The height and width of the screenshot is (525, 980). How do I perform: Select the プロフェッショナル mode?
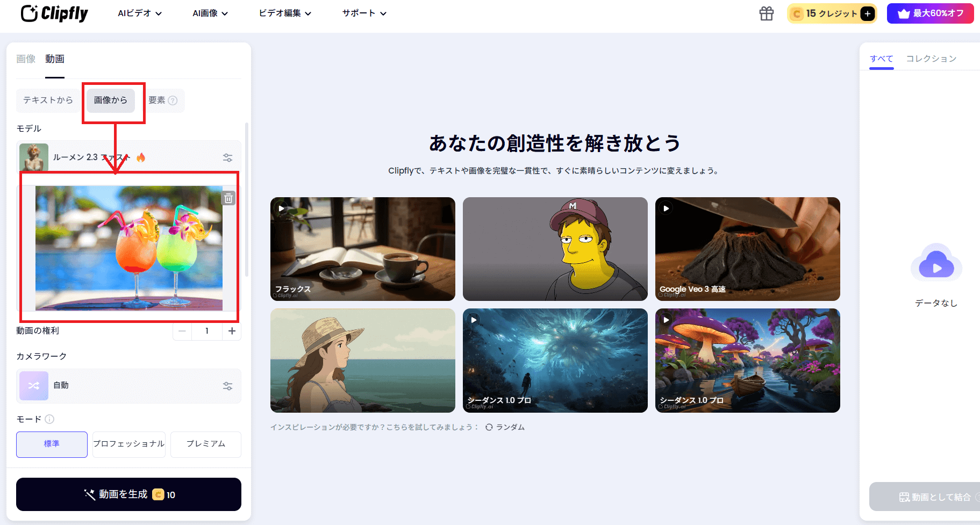(x=128, y=444)
